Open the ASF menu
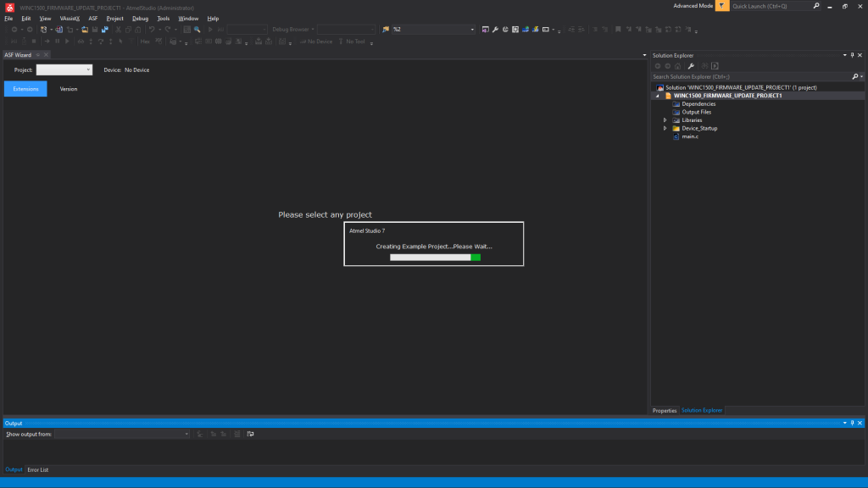The height and width of the screenshot is (488, 868). [93, 19]
